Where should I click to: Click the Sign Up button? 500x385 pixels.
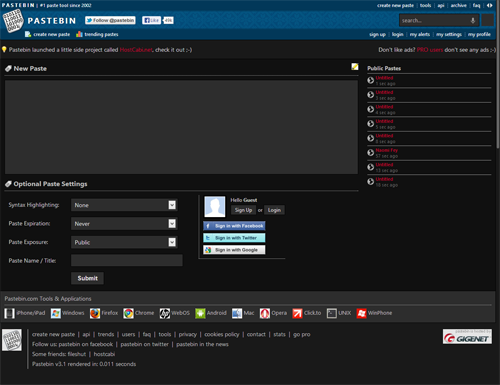[x=243, y=210]
